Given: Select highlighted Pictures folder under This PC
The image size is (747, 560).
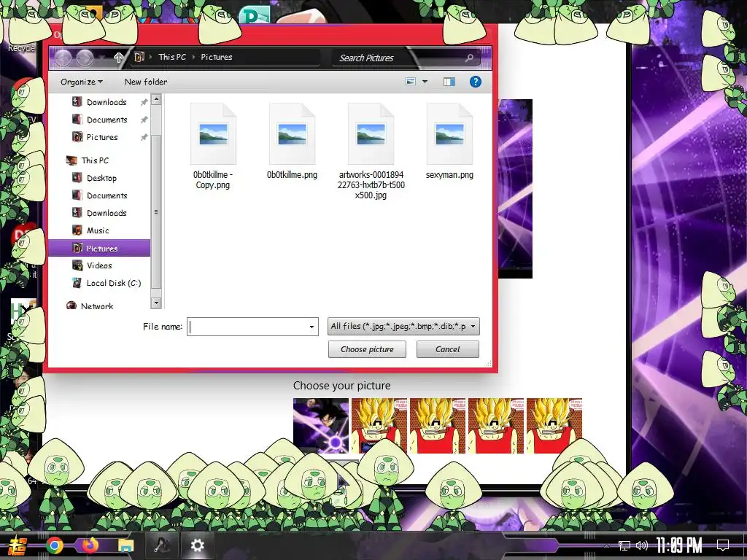Looking at the screenshot, I should click(x=99, y=248).
